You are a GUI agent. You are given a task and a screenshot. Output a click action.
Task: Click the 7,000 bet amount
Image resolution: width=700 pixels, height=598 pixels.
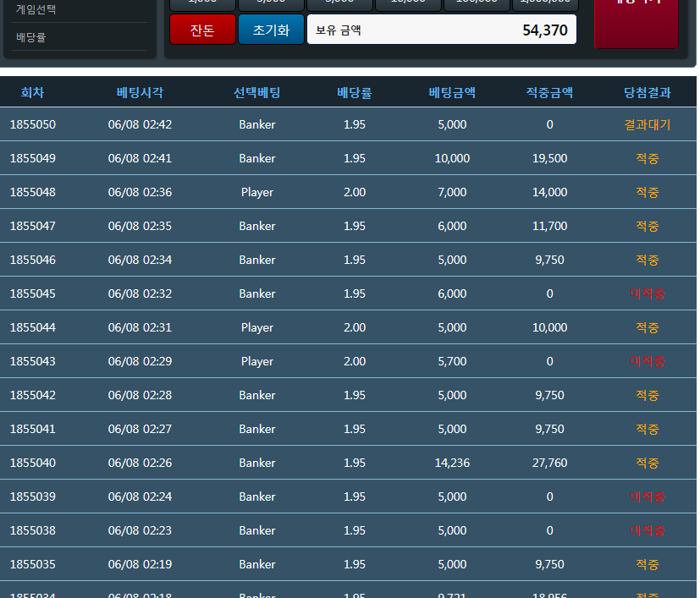(x=452, y=192)
